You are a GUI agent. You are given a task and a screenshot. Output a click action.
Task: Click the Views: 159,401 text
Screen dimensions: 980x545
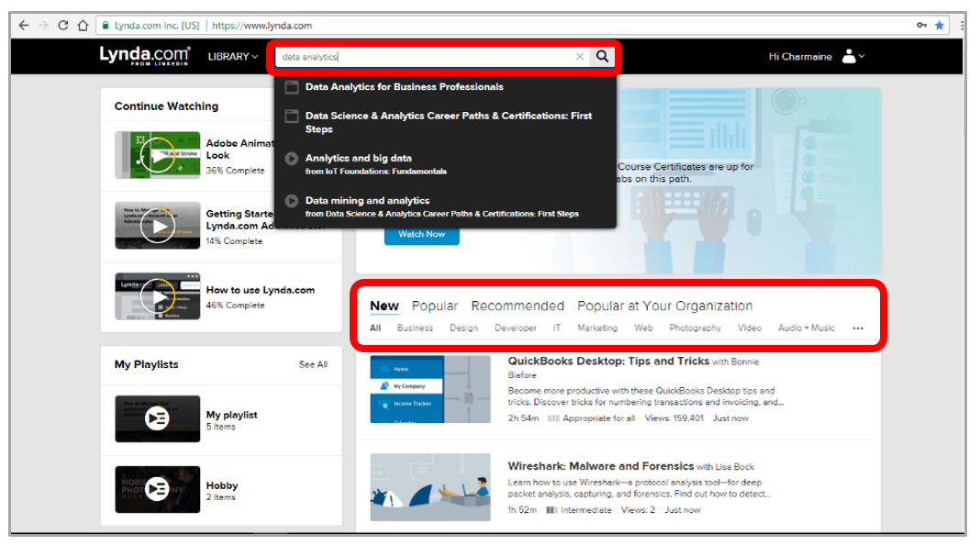674,418
